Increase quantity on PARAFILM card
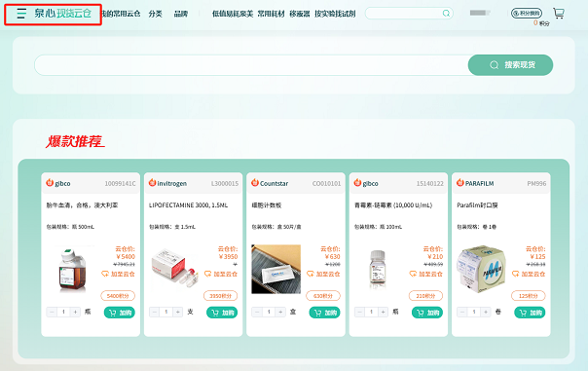Image resolution: width=588 pixels, height=371 pixels. (x=486, y=312)
